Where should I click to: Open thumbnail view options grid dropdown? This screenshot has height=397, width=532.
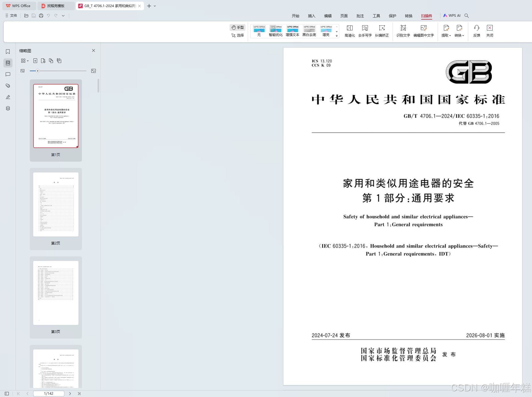tap(25, 61)
